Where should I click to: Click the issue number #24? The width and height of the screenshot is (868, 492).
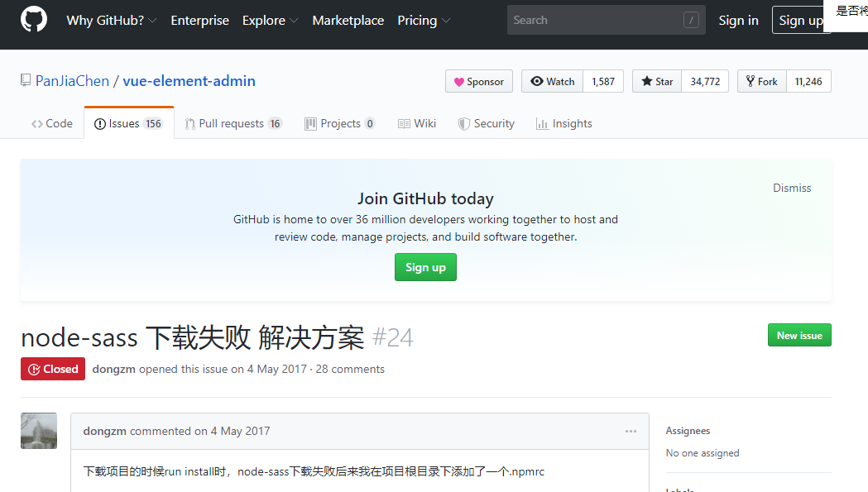click(393, 337)
